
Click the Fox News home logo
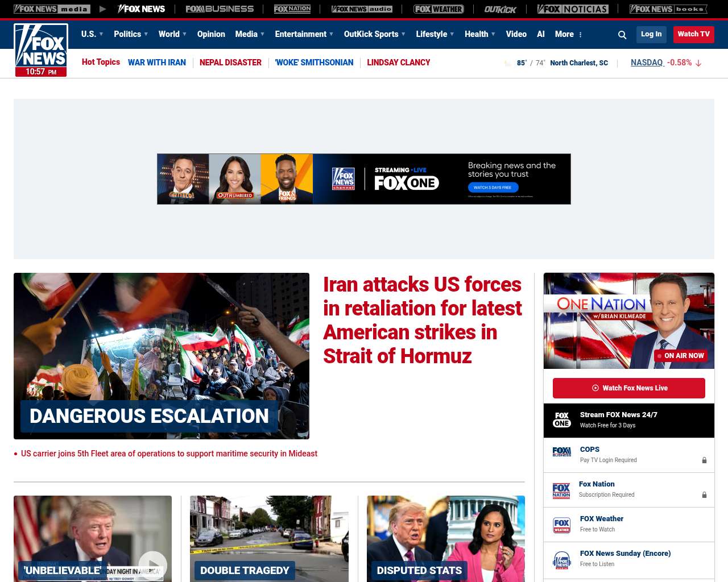[x=41, y=50]
